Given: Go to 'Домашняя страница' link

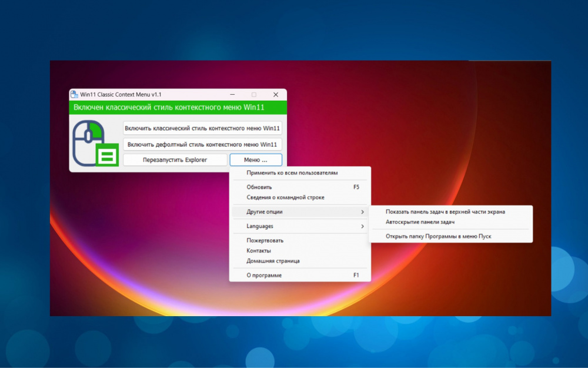Looking at the screenshot, I should [273, 261].
